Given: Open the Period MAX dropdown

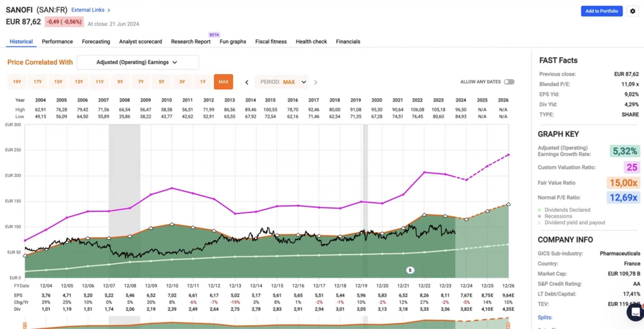Looking at the screenshot, I should click(281, 82).
